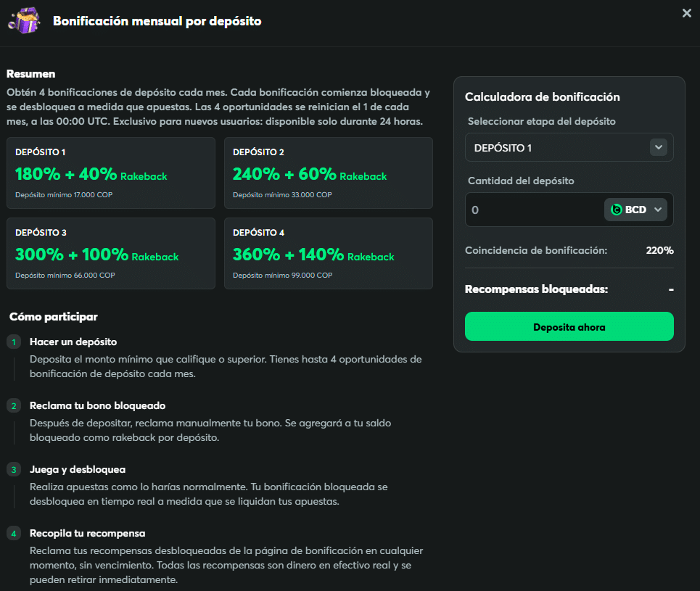Click the step 1 number badge
700x591 pixels.
(x=14, y=342)
